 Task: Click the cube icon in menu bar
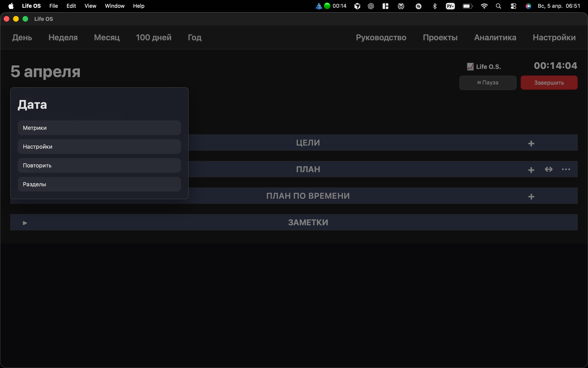[357, 6]
